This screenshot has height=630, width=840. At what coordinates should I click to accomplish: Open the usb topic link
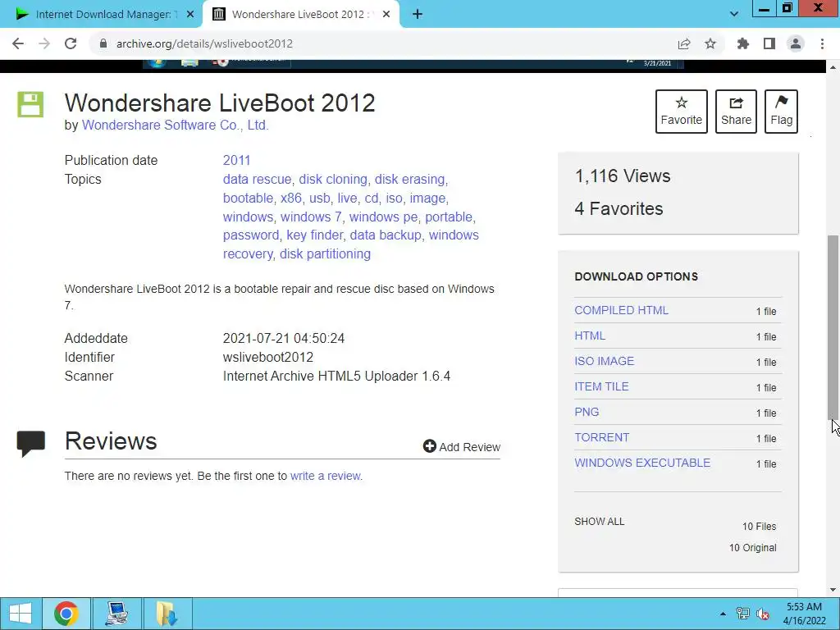tap(319, 199)
